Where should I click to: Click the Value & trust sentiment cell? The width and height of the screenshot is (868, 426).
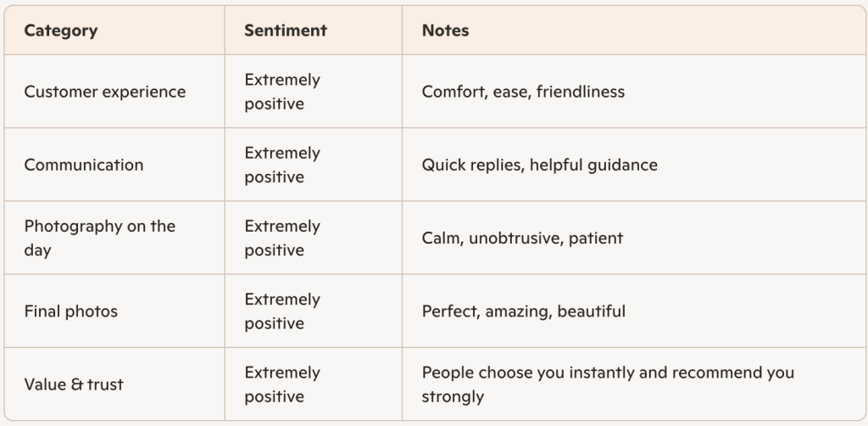(x=282, y=384)
